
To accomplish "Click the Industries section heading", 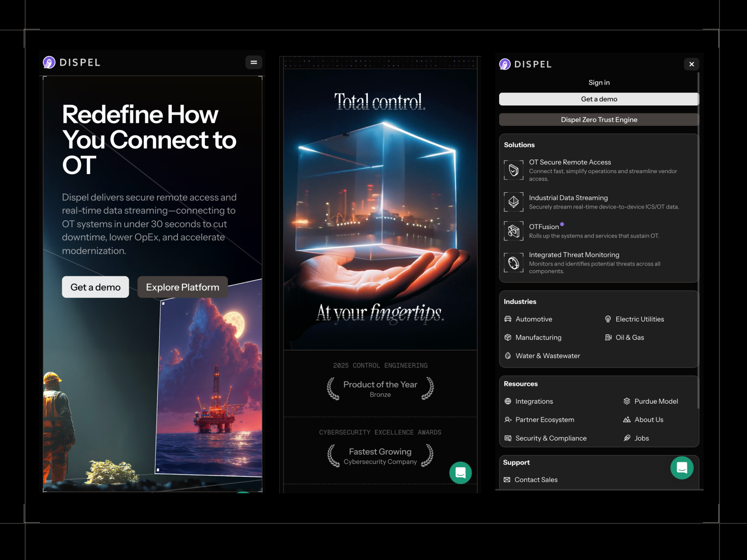I will tap(520, 301).
